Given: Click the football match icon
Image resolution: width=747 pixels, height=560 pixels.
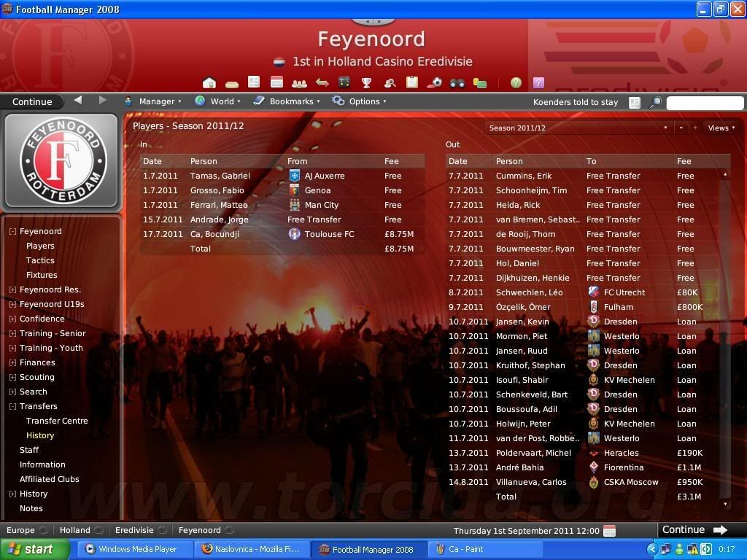Looking at the screenshot, I should tap(435, 83).
